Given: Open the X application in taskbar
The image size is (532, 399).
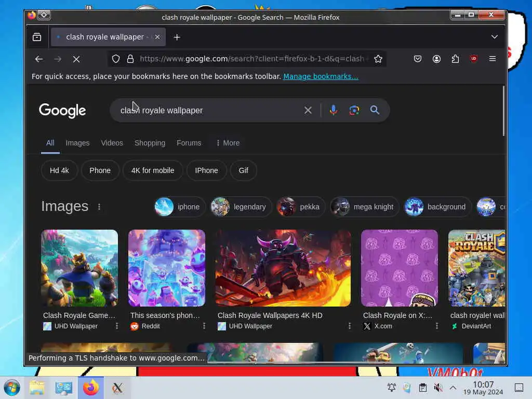Looking at the screenshot, I should click(117, 388).
